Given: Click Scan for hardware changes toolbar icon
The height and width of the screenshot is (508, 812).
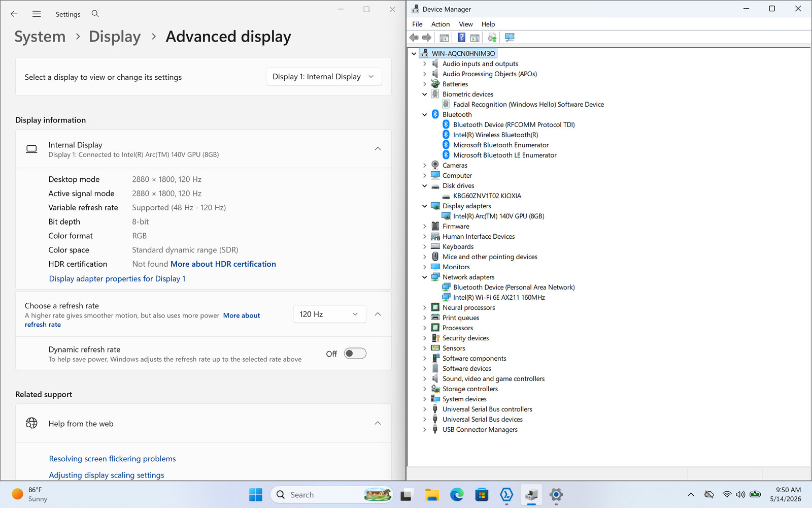Looking at the screenshot, I should [510, 38].
